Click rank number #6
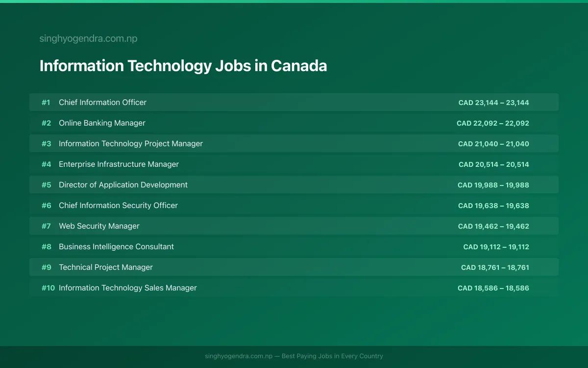The image size is (588, 368). pos(46,206)
